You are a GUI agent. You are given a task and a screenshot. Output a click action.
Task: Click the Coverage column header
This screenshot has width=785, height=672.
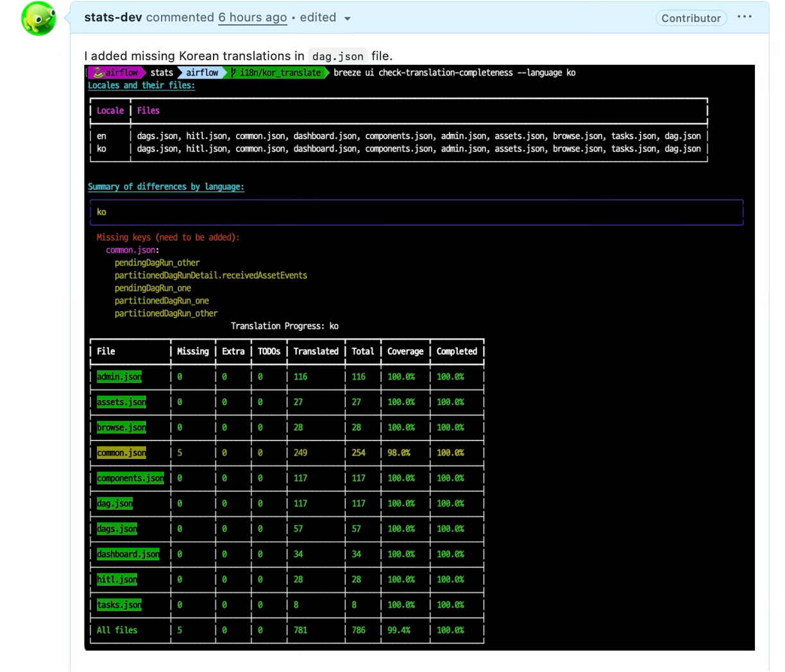click(x=405, y=351)
